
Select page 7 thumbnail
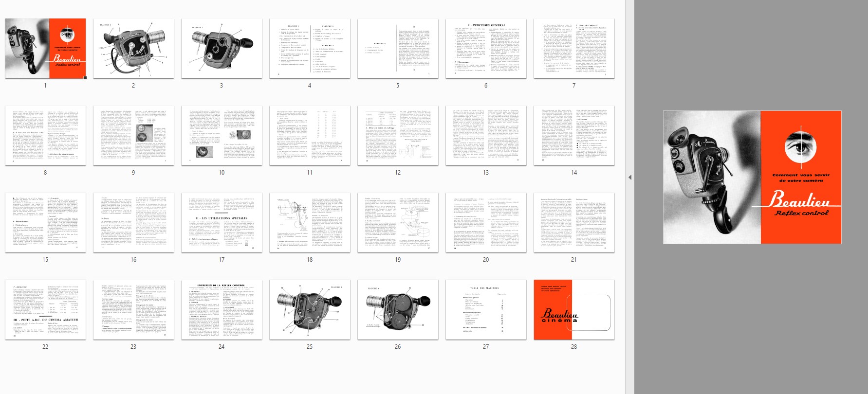[574, 49]
